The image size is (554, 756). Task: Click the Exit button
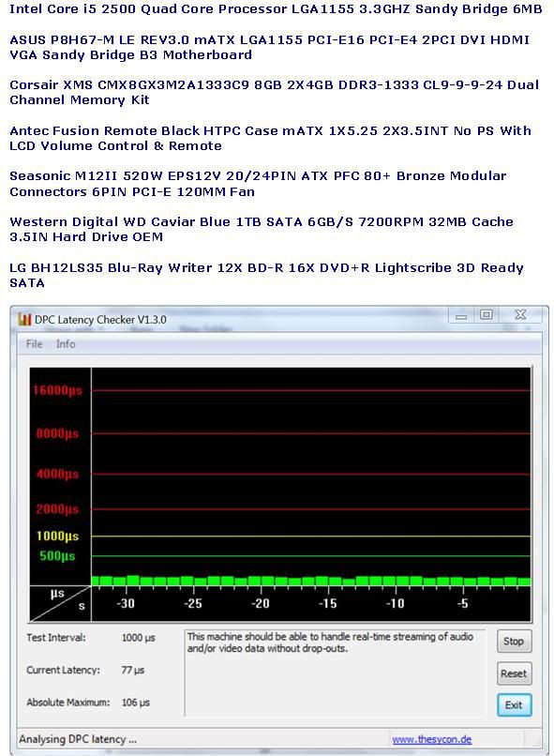(514, 705)
